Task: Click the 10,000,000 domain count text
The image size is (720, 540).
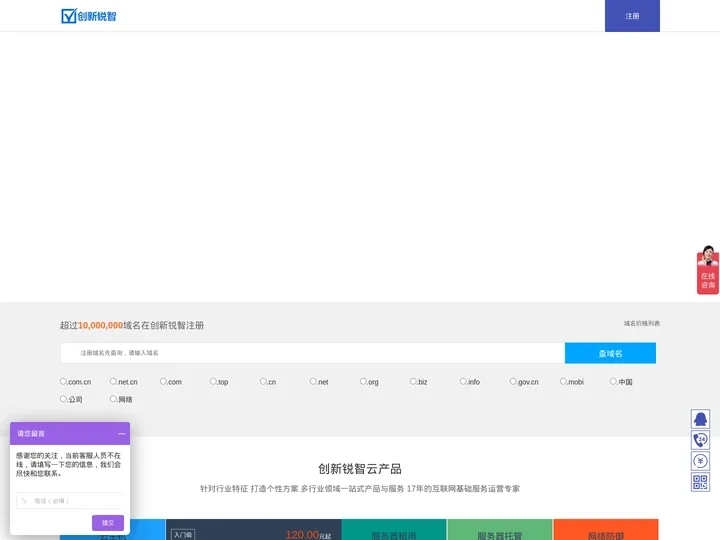Action: click(x=101, y=325)
